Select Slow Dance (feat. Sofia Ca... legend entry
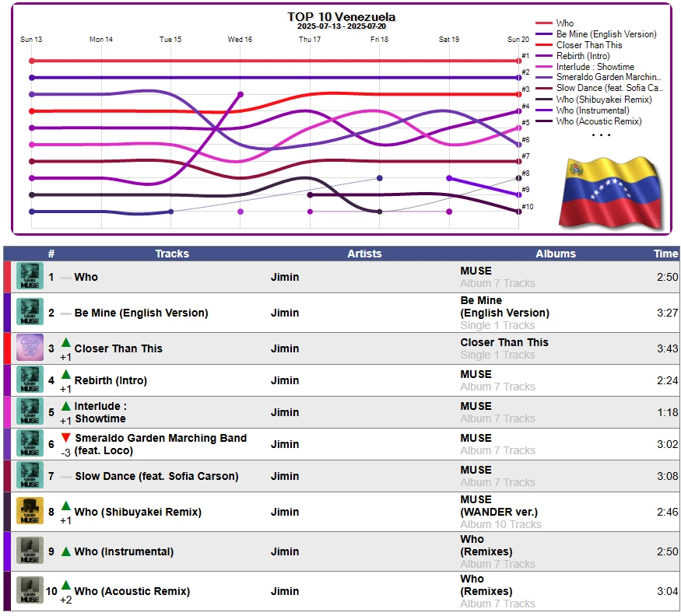This screenshot has height=616, width=681. pos(599,88)
